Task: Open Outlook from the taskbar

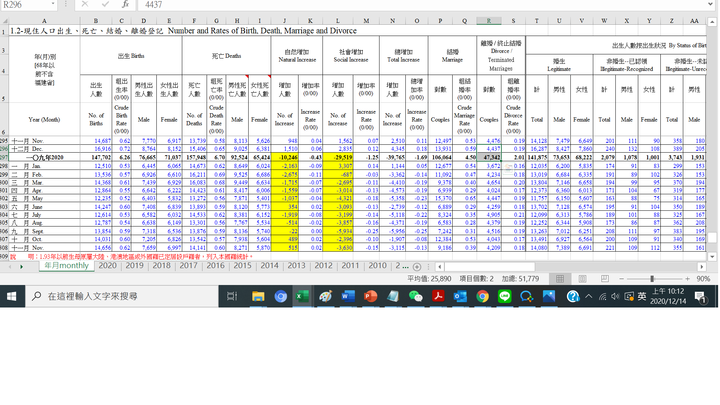Action: [460, 297]
